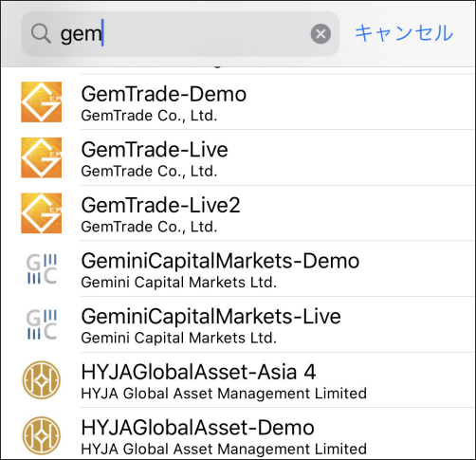Tap the GeminiCapitalMarkets-Live GC logo
This screenshot has height=460, width=476.
tap(42, 324)
